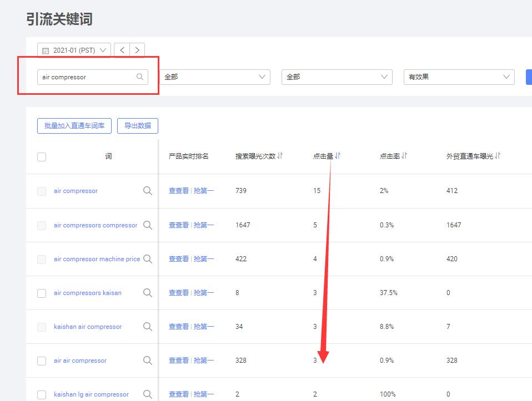Screen dimensions: 532x401
Task: Open the 2021-01 (PST) date dropdown
Action: (x=73, y=50)
